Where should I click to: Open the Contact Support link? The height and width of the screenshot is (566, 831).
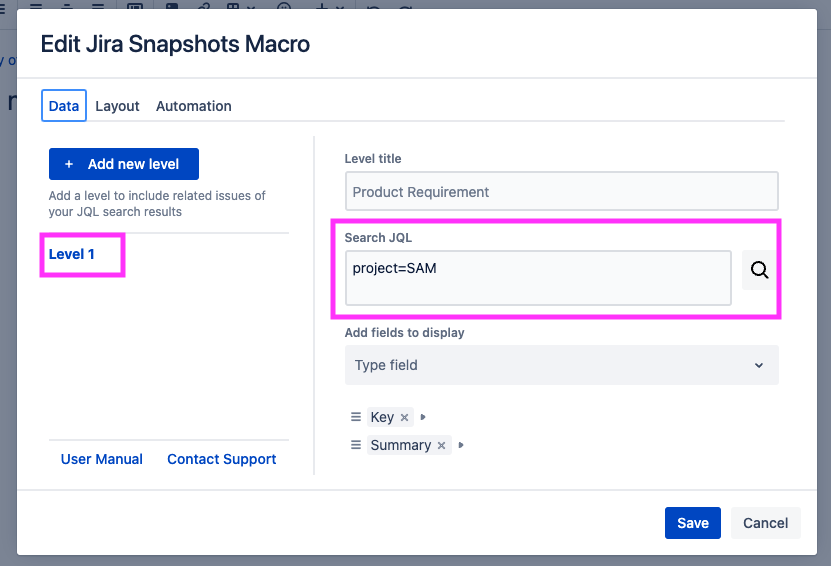(222, 459)
